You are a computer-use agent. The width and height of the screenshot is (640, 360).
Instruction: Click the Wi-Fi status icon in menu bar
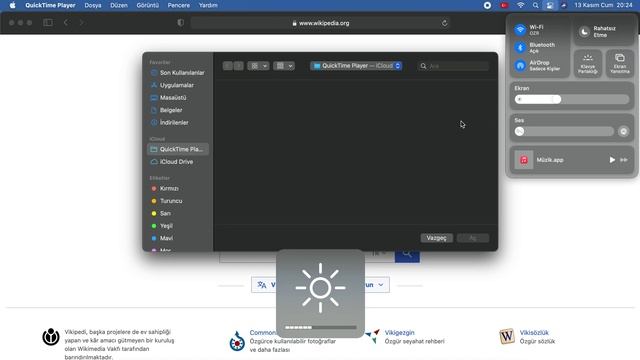(x=520, y=5)
